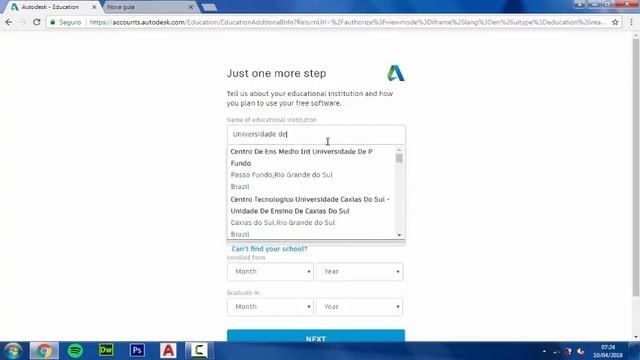Screen dimensions: 640x360
Task: Close the Autodesk - Education tab
Action: click(x=94, y=7)
